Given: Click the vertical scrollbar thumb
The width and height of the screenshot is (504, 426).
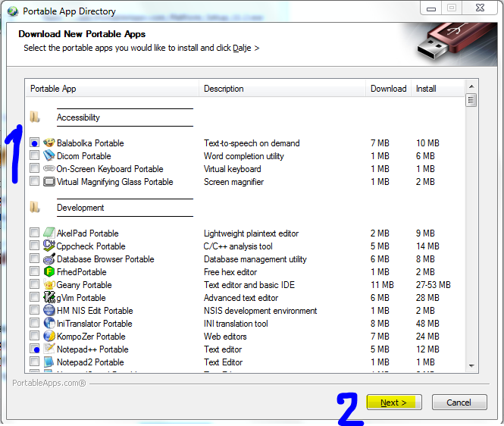Looking at the screenshot, I should [x=471, y=100].
